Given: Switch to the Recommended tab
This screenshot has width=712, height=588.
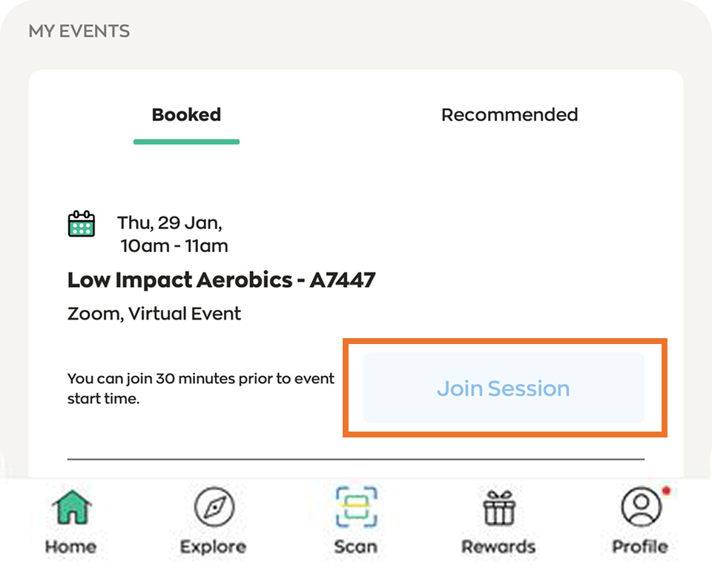Looking at the screenshot, I should pos(510,115).
